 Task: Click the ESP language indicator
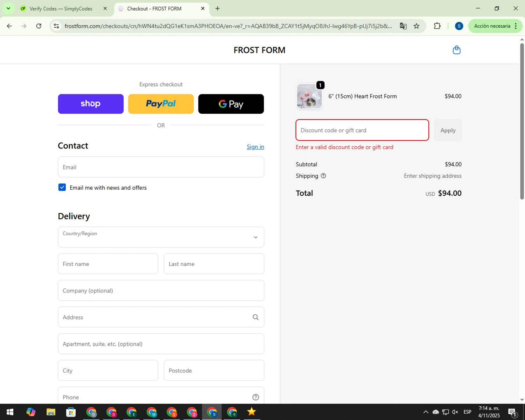[x=467, y=412]
